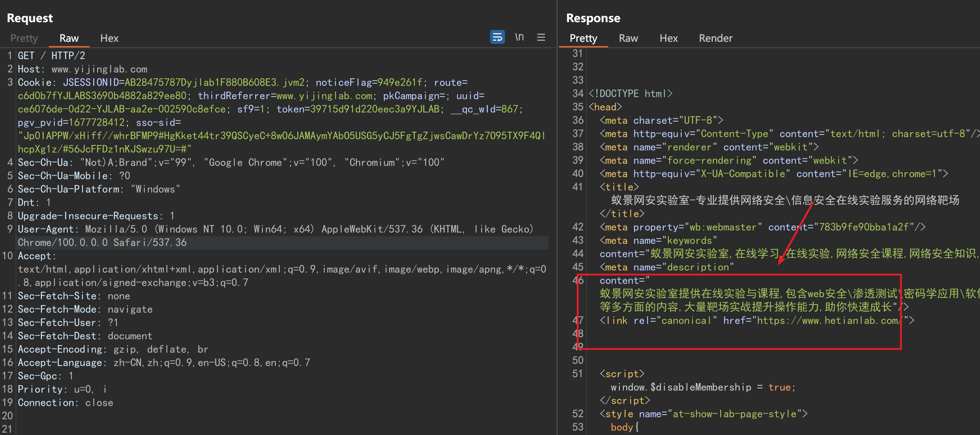The height and width of the screenshot is (435, 980).
Task: Switch to Request Pretty tab
Action: coord(24,38)
